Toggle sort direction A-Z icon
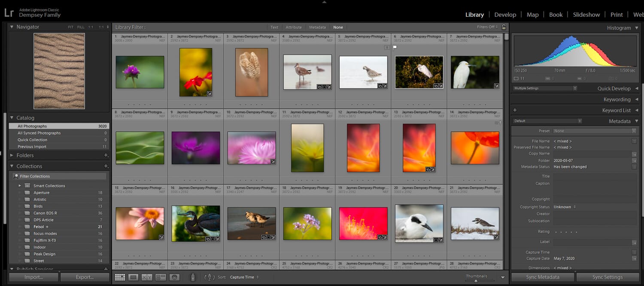644x286 pixels. tap(209, 277)
